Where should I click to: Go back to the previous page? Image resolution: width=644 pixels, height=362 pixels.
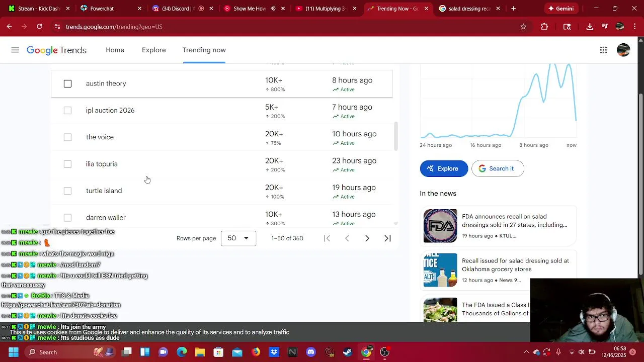click(10, 27)
